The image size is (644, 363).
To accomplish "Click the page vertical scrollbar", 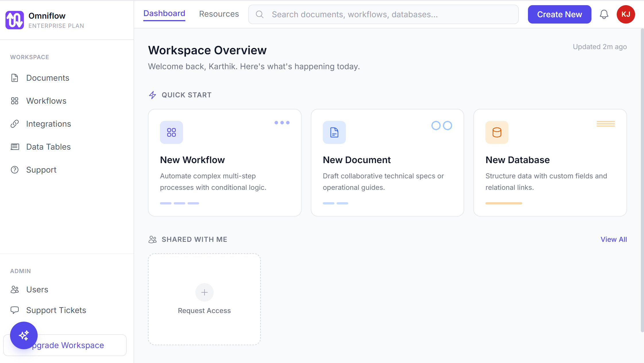I will point(642,180).
